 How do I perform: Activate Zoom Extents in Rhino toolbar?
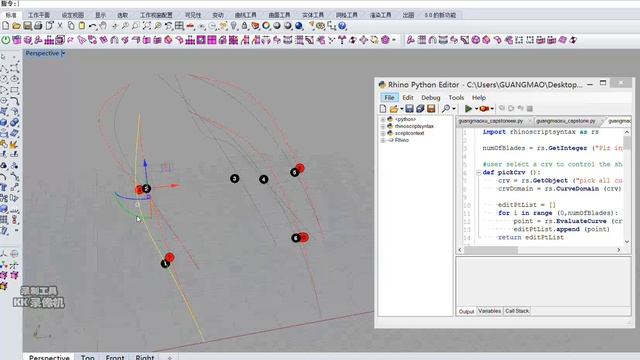click(147, 26)
